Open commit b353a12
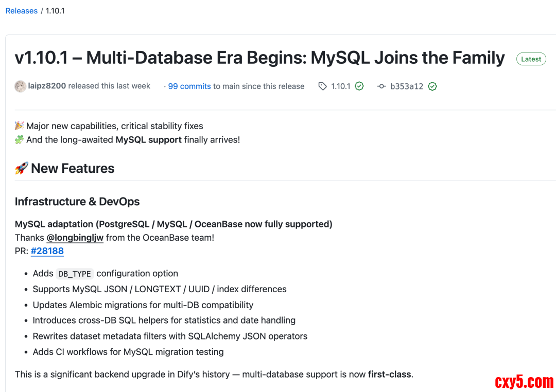Screen dimensions: 556x392 pyautogui.click(x=407, y=86)
